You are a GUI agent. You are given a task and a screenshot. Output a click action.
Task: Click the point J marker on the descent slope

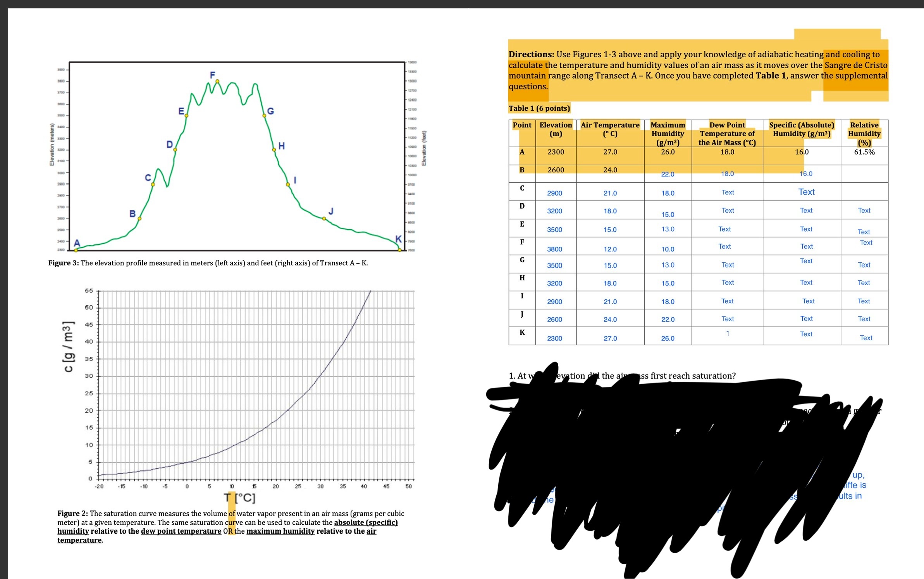(x=324, y=219)
